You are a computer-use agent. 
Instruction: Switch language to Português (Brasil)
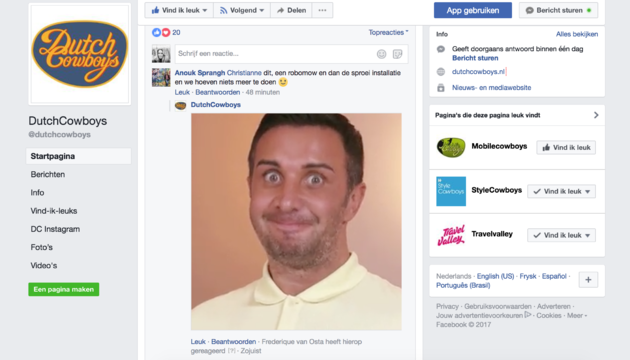click(x=463, y=285)
